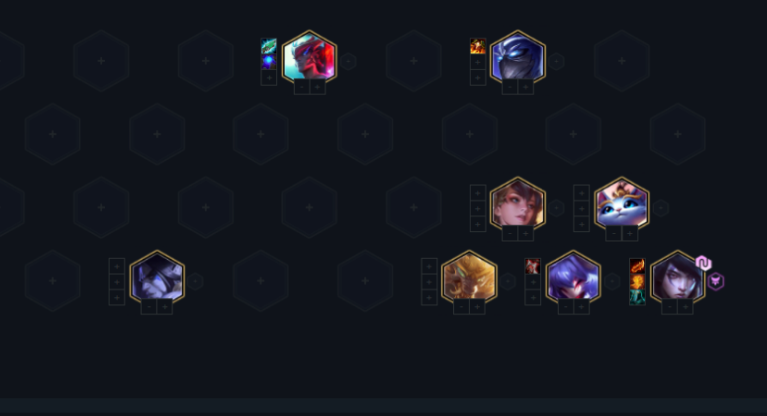Increase star level of the white cat champion

click(x=630, y=234)
